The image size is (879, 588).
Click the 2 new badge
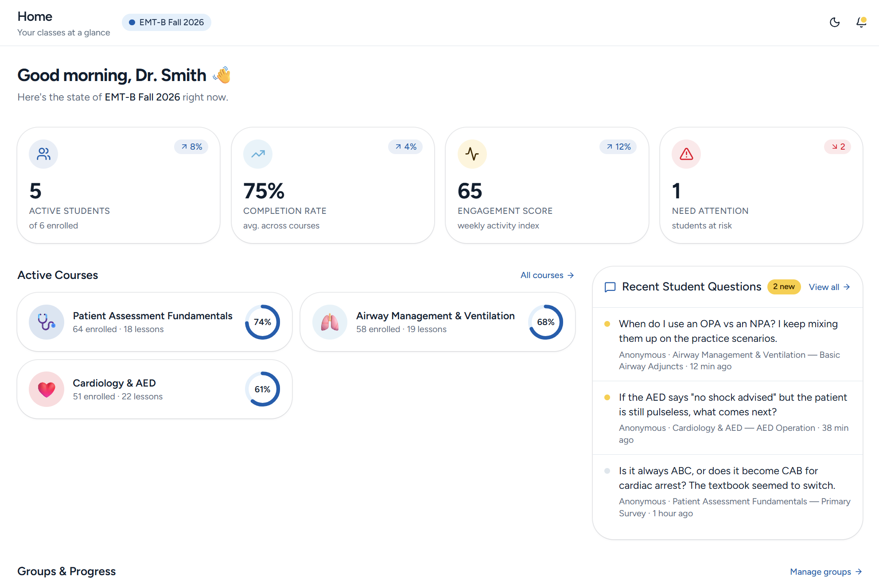(784, 287)
